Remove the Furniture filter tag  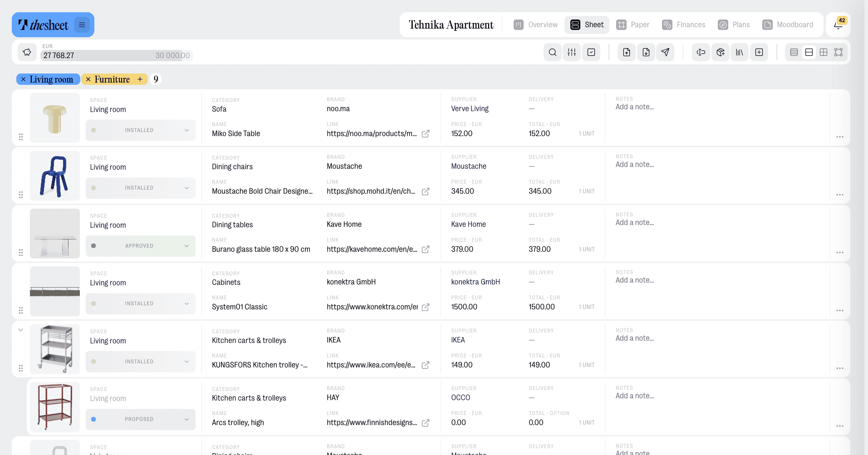pyautogui.click(x=88, y=79)
